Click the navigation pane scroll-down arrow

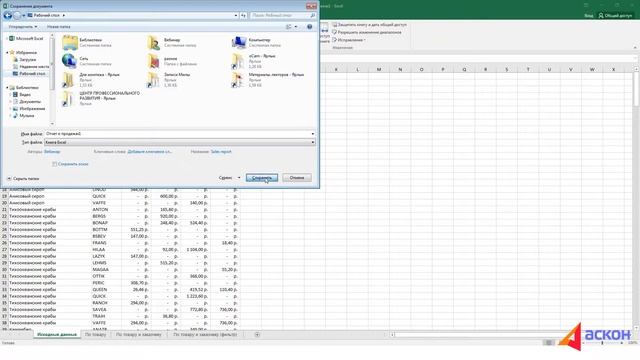(x=52, y=124)
